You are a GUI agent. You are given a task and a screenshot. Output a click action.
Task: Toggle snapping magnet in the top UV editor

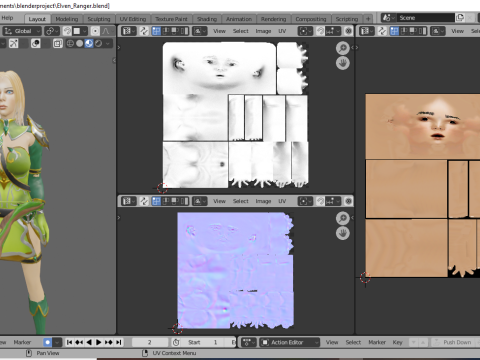[320, 31]
